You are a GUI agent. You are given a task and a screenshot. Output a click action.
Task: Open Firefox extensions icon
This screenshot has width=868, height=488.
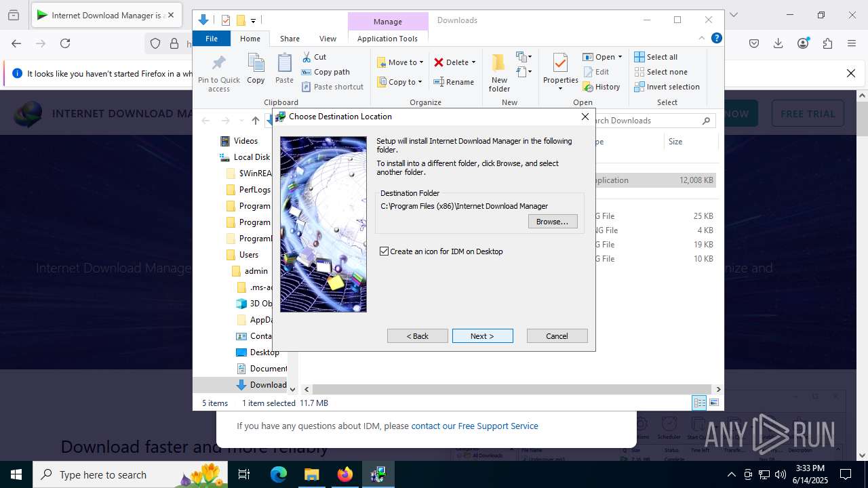[827, 43]
